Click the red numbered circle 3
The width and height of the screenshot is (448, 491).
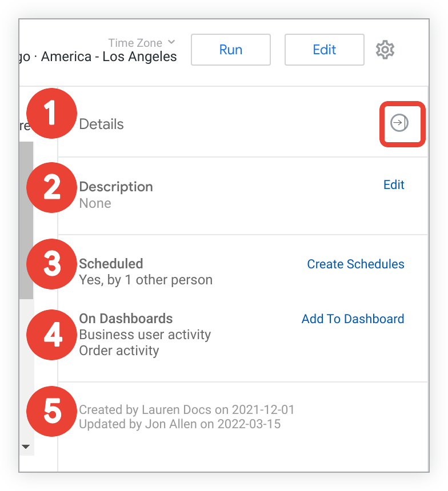pyautogui.click(x=52, y=264)
